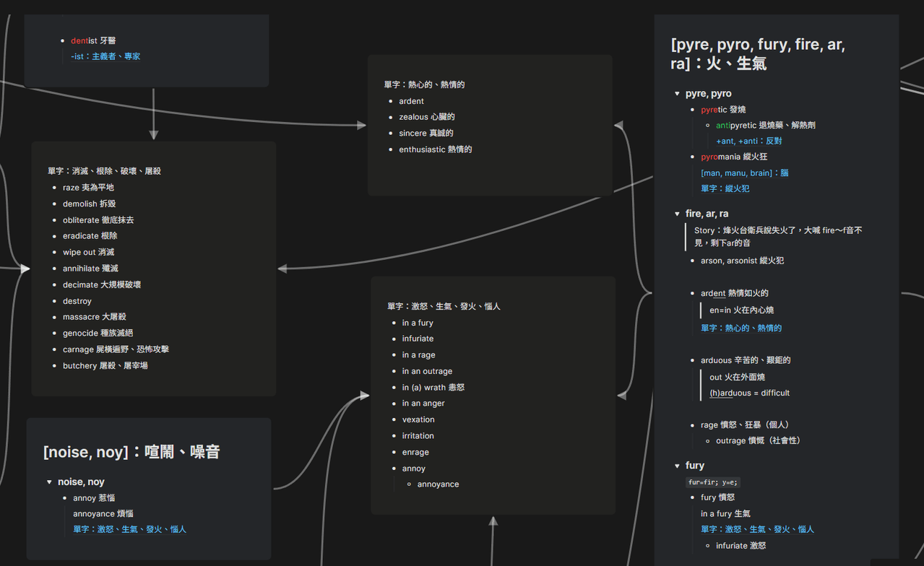Open the "-ist：主義者、專家" link
This screenshot has height=566, width=924.
click(105, 56)
